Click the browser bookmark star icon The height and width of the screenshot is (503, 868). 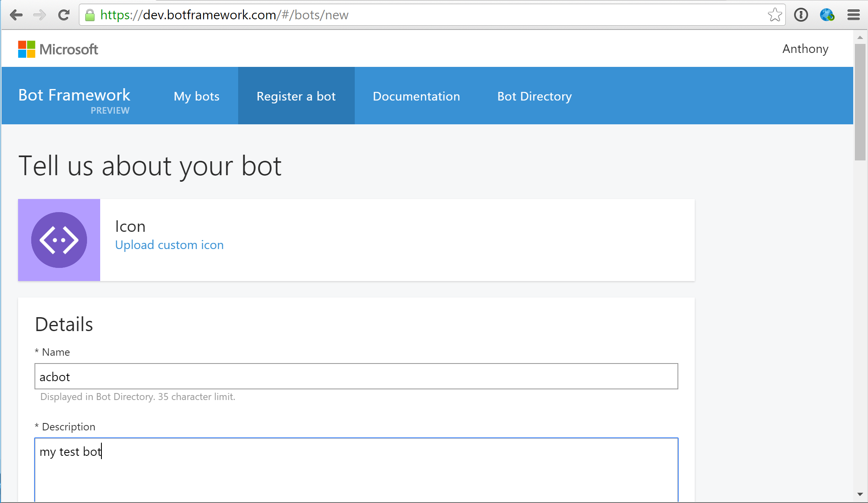(775, 15)
